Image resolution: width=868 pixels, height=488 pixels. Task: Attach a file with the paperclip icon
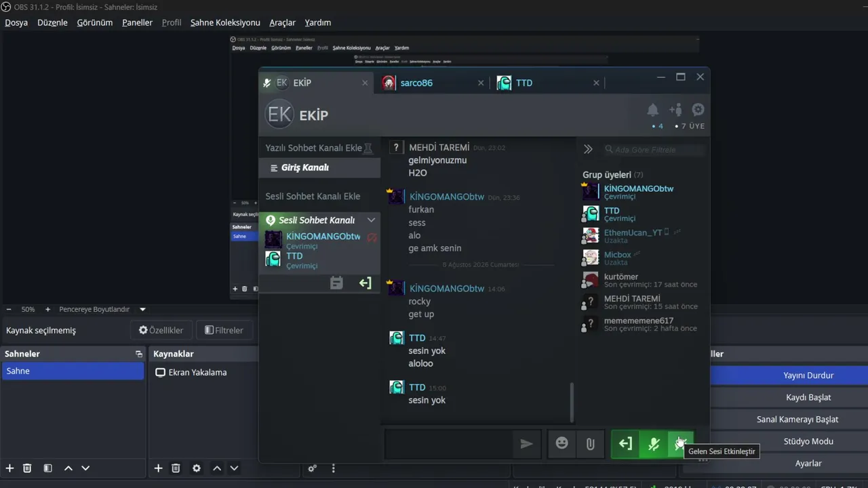click(590, 444)
